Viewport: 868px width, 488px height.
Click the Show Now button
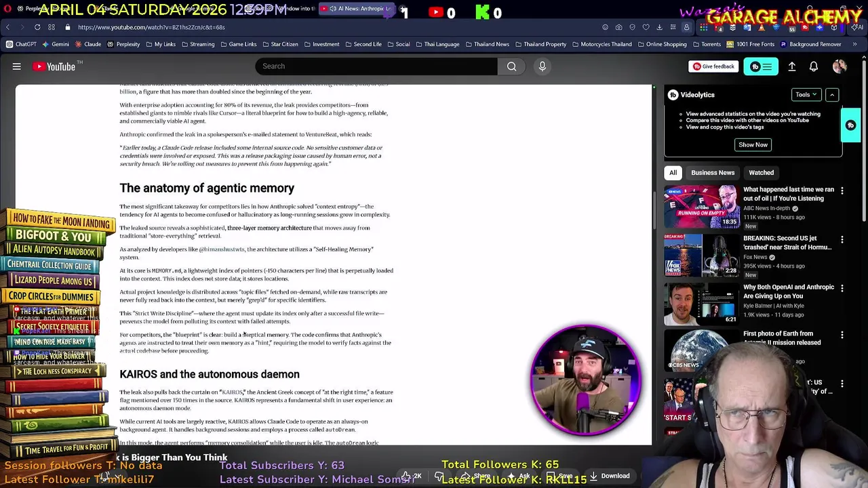(x=753, y=144)
